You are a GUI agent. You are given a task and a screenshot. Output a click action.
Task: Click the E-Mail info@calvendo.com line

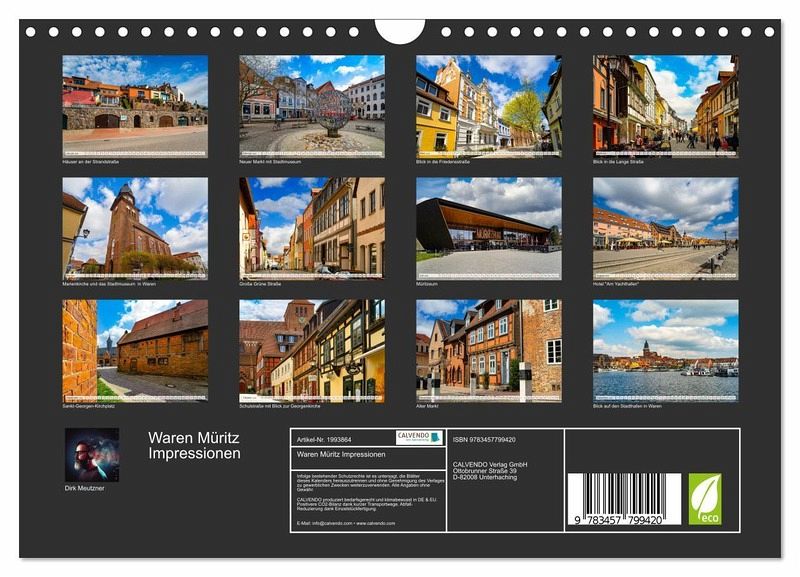click(346, 523)
